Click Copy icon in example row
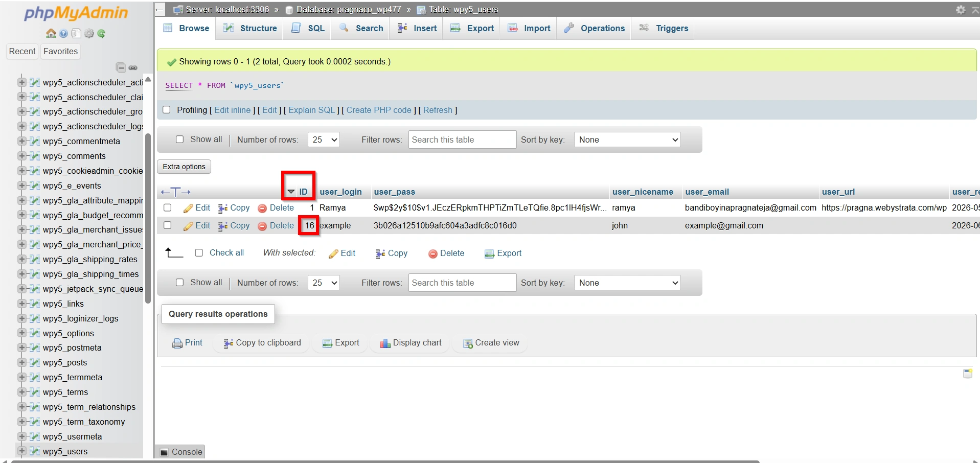The image size is (980, 463). (x=223, y=226)
